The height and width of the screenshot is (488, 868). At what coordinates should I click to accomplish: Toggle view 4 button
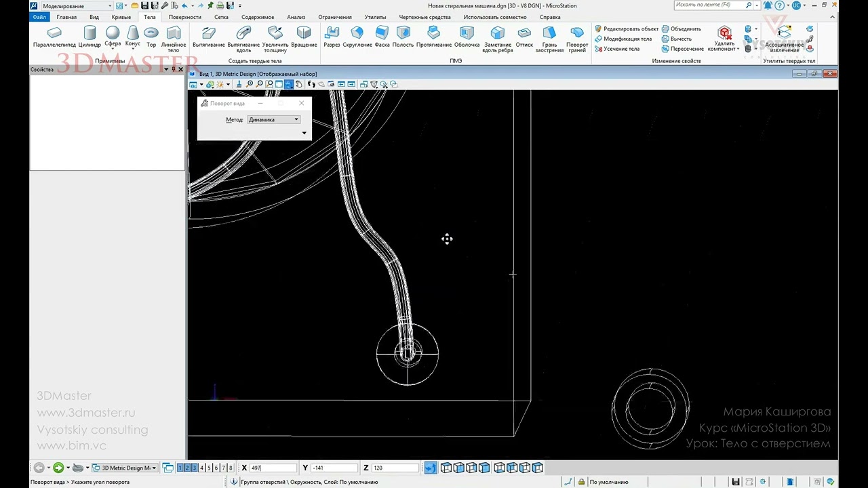coord(201,468)
